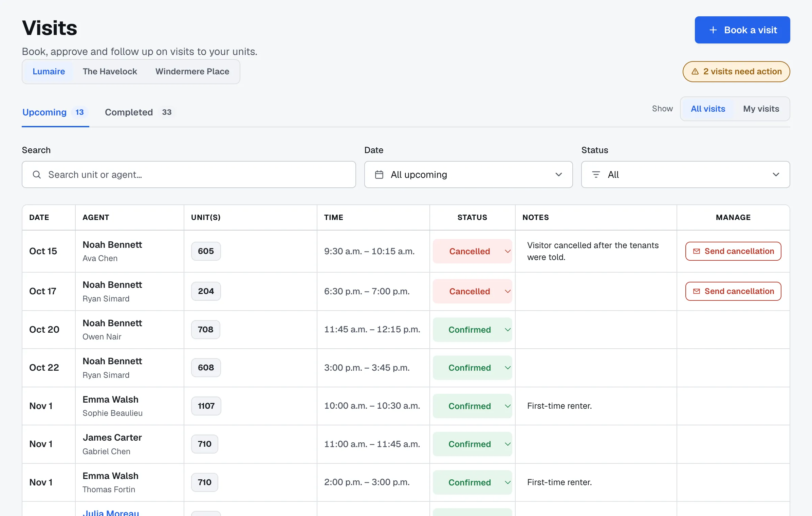Click the unit 708 chip

205,330
